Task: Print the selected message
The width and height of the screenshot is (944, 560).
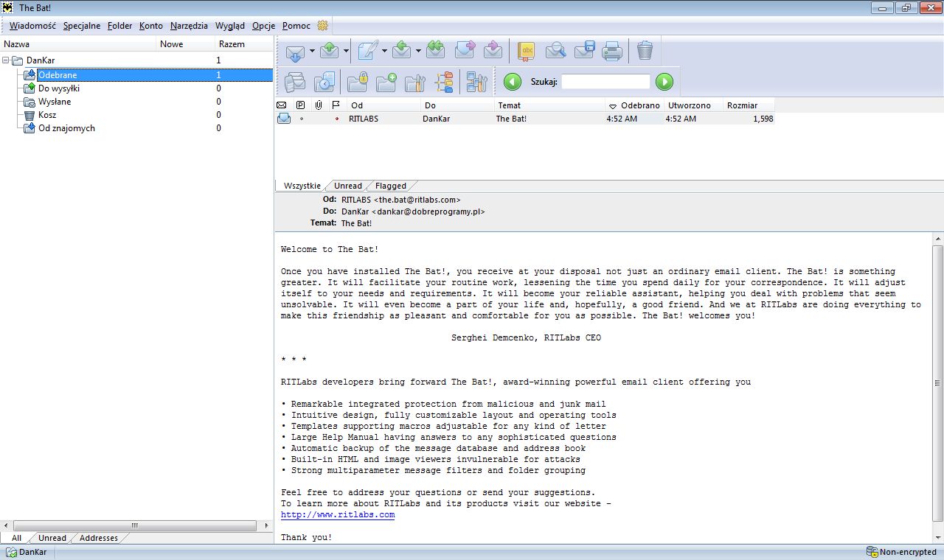Action: tap(611, 50)
